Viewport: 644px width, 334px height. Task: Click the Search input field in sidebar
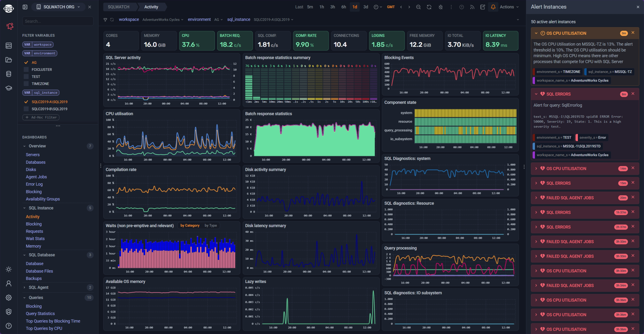point(58,21)
